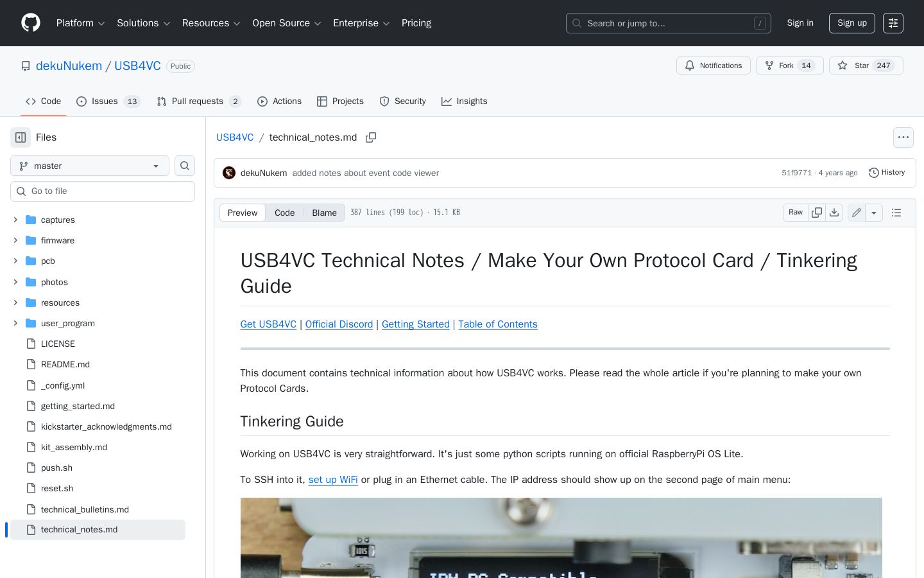Open the Enterprise menu
The height and width of the screenshot is (578, 924).
pyautogui.click(x=362, y=23)
